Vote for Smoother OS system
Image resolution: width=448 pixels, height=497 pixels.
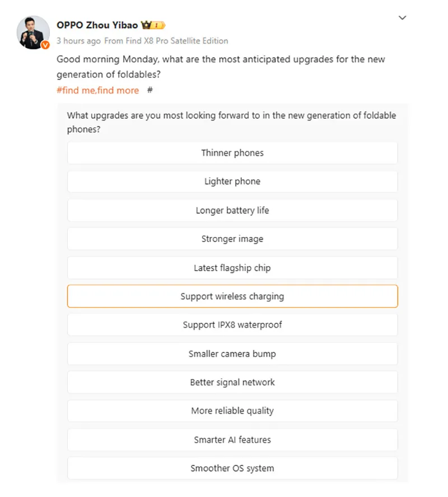pyautogui.click(x=232, y=468)
